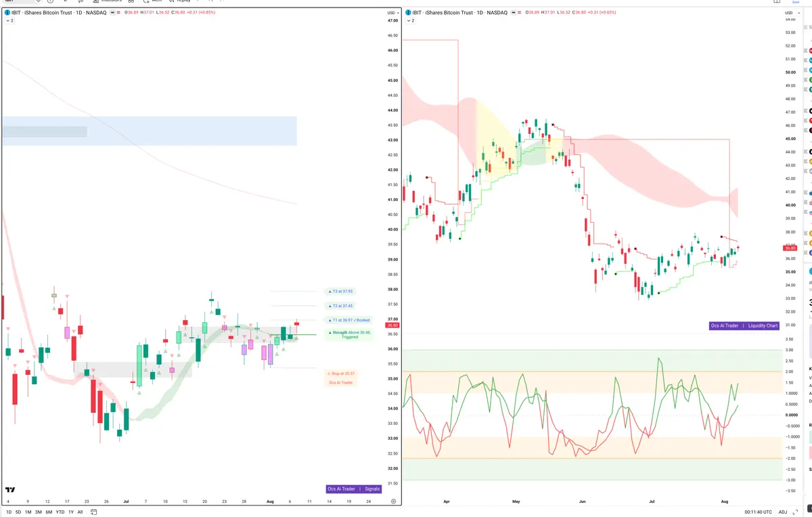Viewport: 812px width, 517px height.
Task: Select the T2 at 37.45 target label
Action: (x=340, y=306)
